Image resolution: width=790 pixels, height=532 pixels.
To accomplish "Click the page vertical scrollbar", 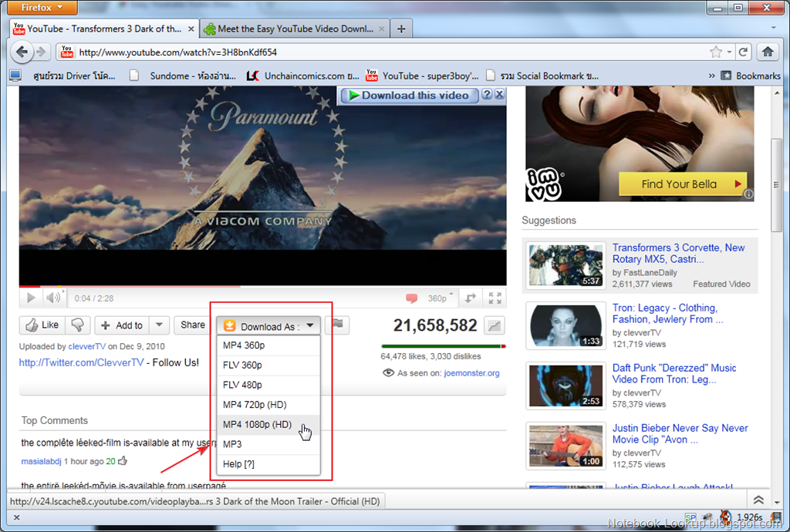I will coord(776,184).
